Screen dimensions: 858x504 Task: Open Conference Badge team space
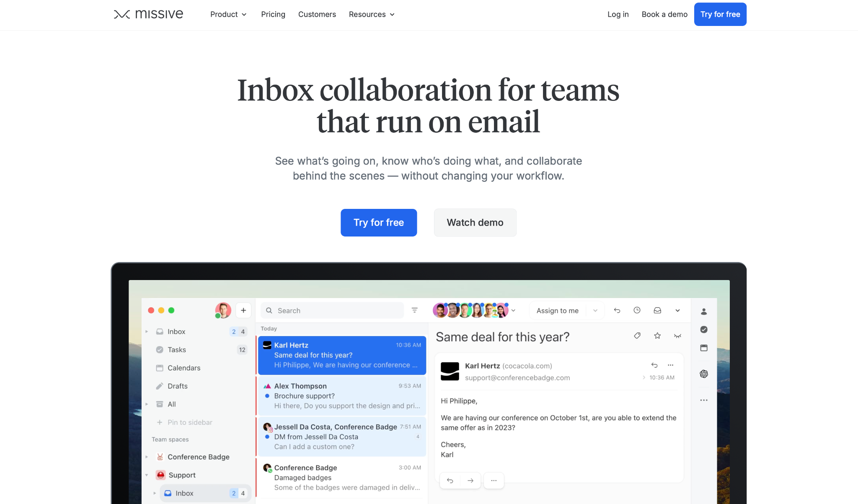click(199, 457)
